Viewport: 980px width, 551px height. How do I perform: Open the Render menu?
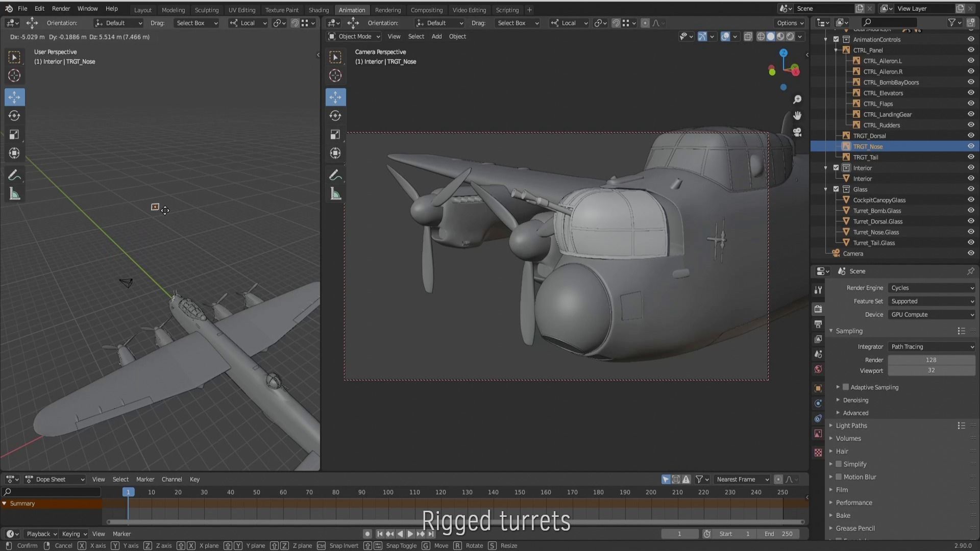[61, 9]
